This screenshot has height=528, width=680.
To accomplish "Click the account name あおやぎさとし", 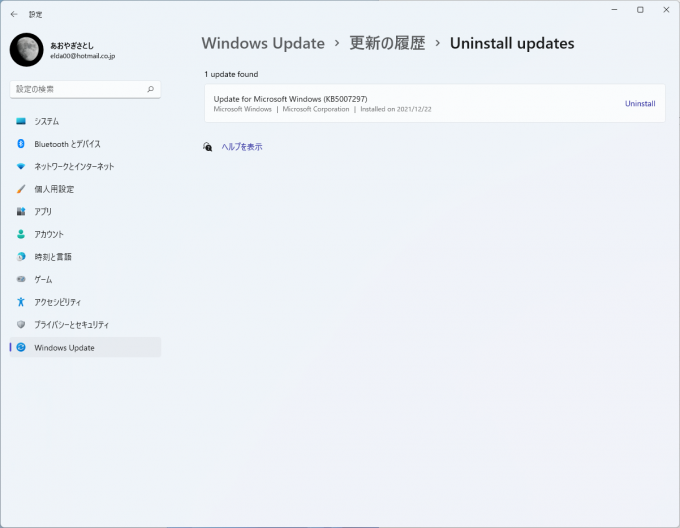I will [72, 46].
